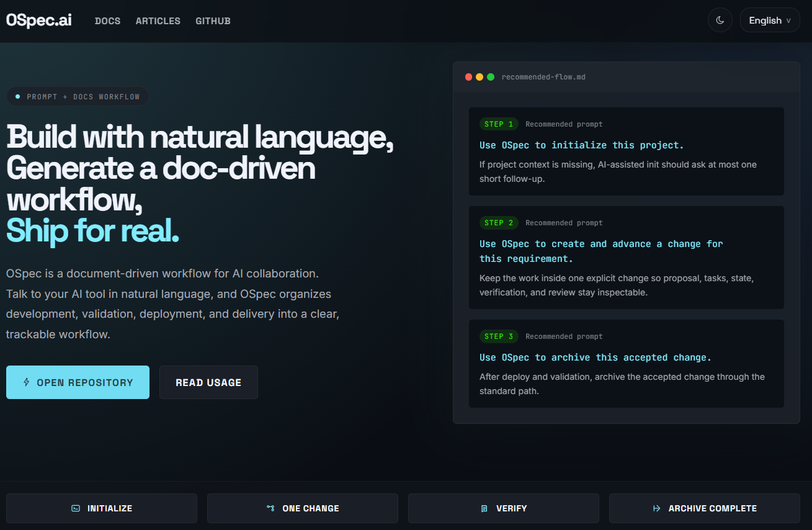812x530 pixels.
Task: Click the OSpec.ai logo
Action: tap(38, 20)
